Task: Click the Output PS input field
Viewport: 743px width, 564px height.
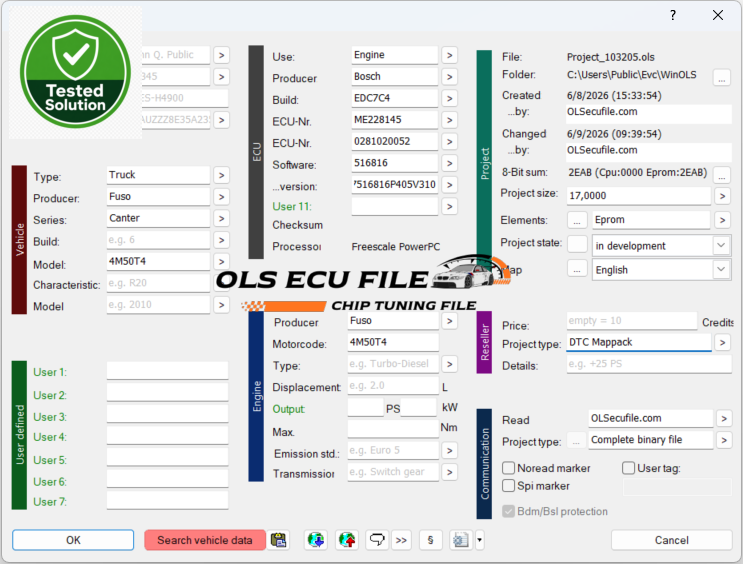Action: (x=365, y=408)
